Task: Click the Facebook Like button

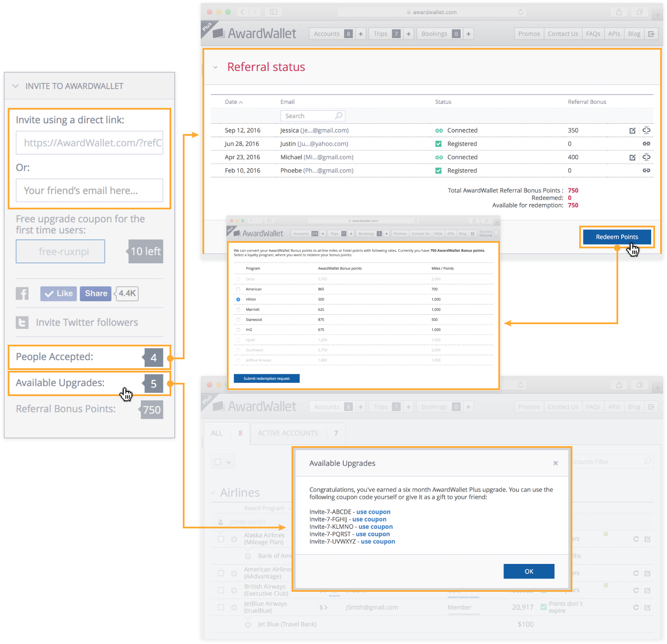Action: tap(59, 293)
